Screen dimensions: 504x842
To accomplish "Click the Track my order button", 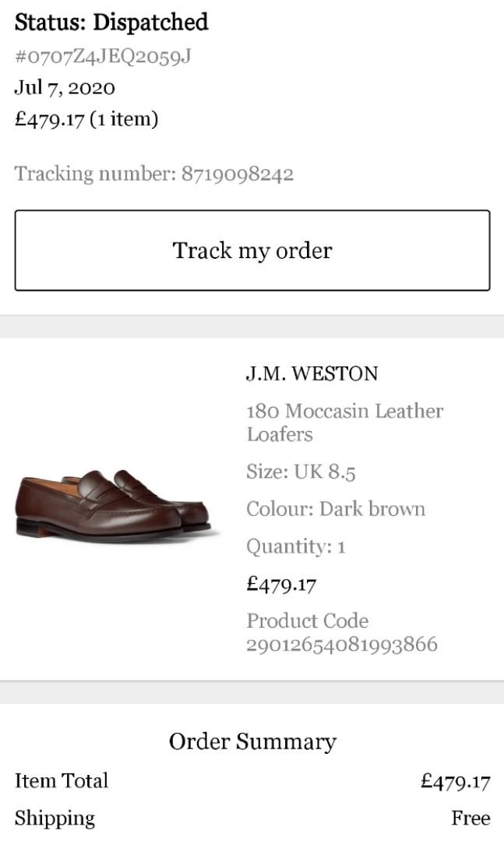I will click(x=252, y=250).
